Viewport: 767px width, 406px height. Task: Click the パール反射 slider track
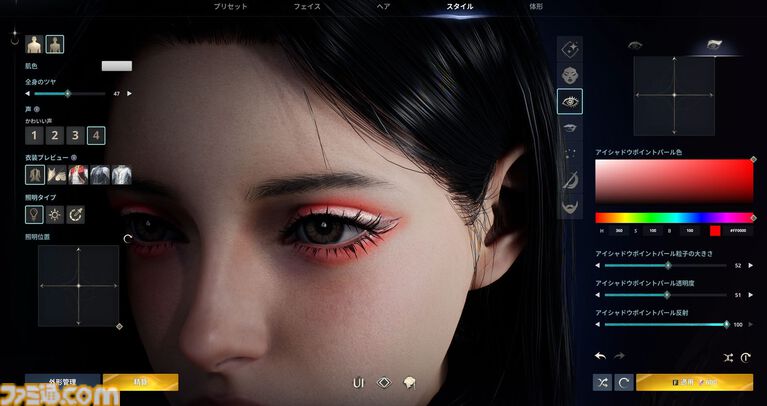click(666, 324)
